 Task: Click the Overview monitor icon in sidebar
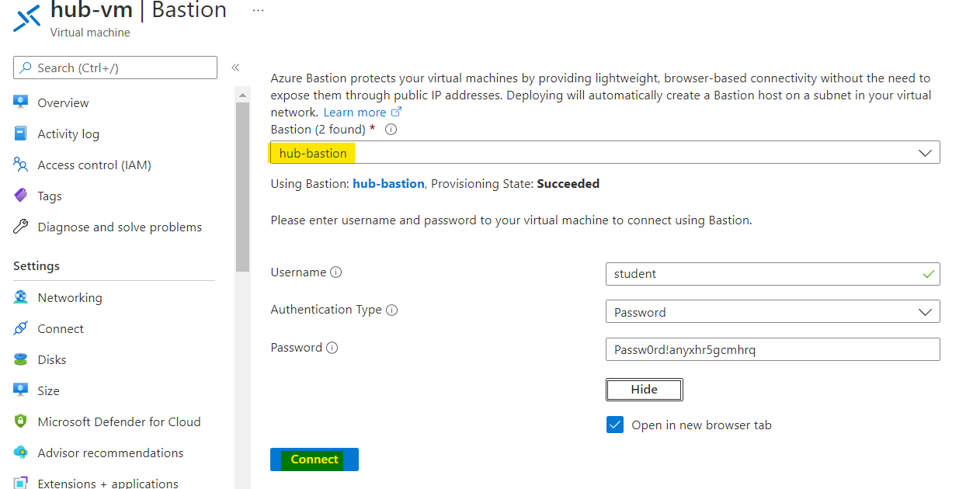[x=21, y=102]
